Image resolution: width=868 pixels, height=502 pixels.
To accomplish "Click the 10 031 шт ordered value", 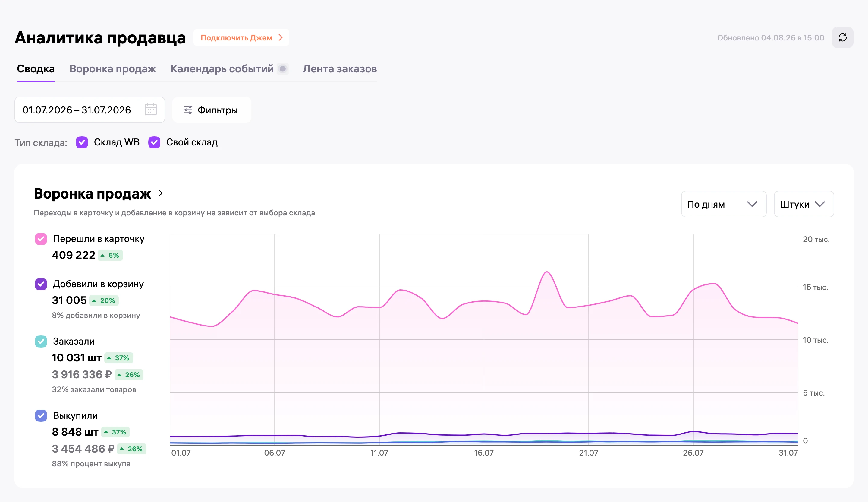I will coord(77,357).
